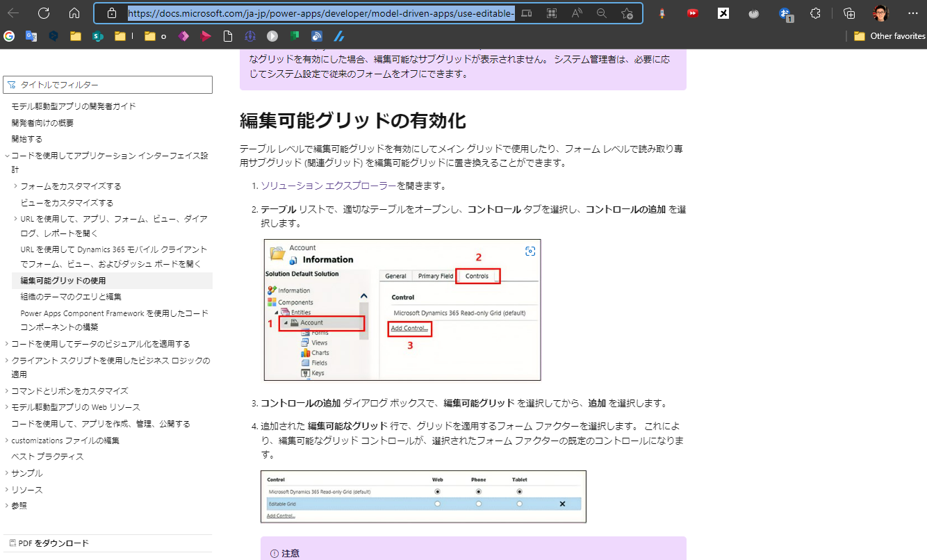The width and height of the screenshot is (927, 560).
Task: Click the zoom magnifier in address bar
Action: (602, 13)
